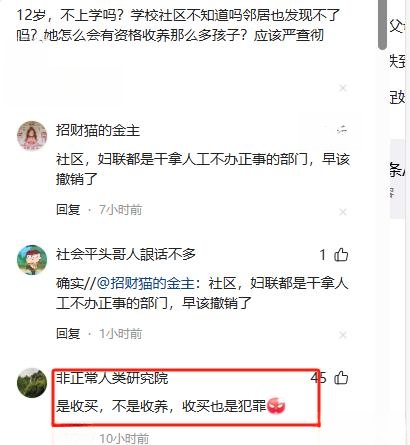This screenshot has height=445, width=410.
Task: Open username 非正常人类研究院
Action: click(112, 378)
